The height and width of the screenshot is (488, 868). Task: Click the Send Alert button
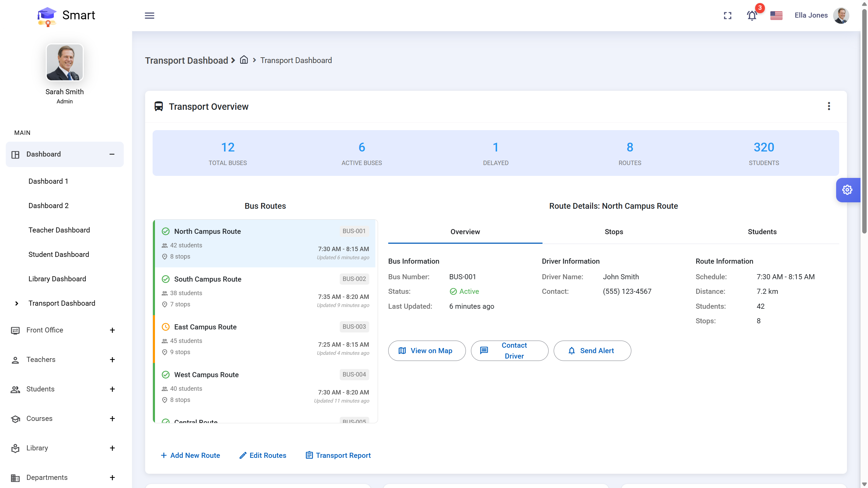pyautogui.click(x=592, y=351)
